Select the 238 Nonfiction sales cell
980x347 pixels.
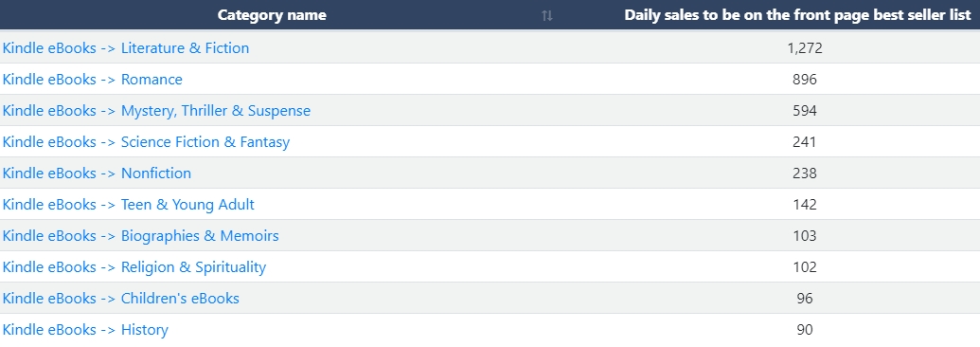pos(805,173)
